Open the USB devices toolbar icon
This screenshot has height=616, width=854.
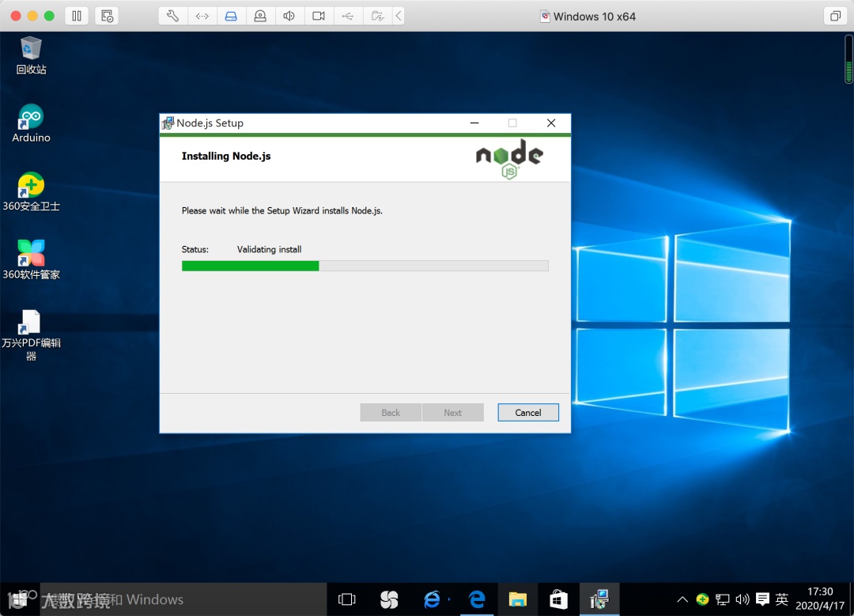[x=347, y=16]
